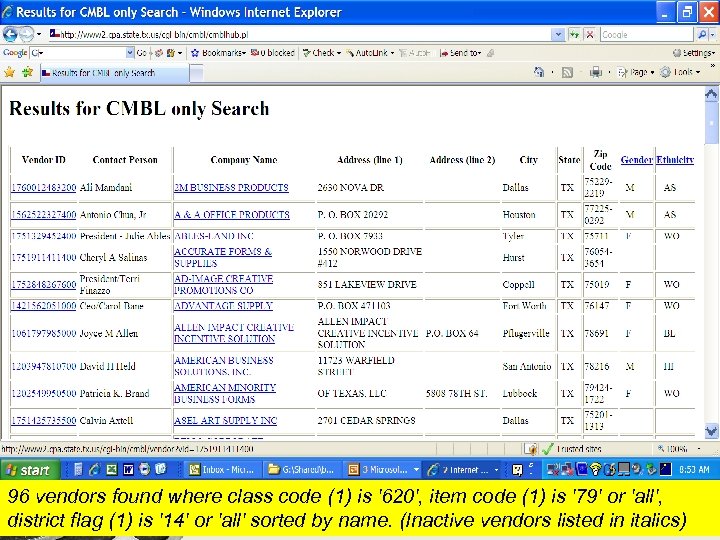Click the Google search box at top right

(646, 34)
